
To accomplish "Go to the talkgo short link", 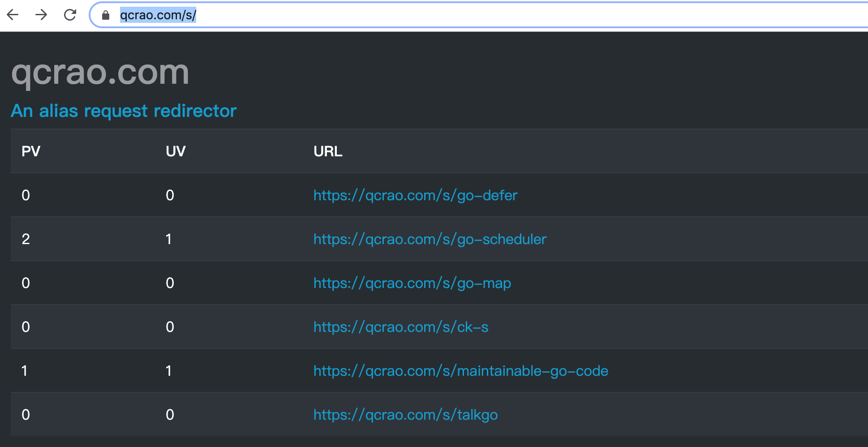I will [405, 415].
